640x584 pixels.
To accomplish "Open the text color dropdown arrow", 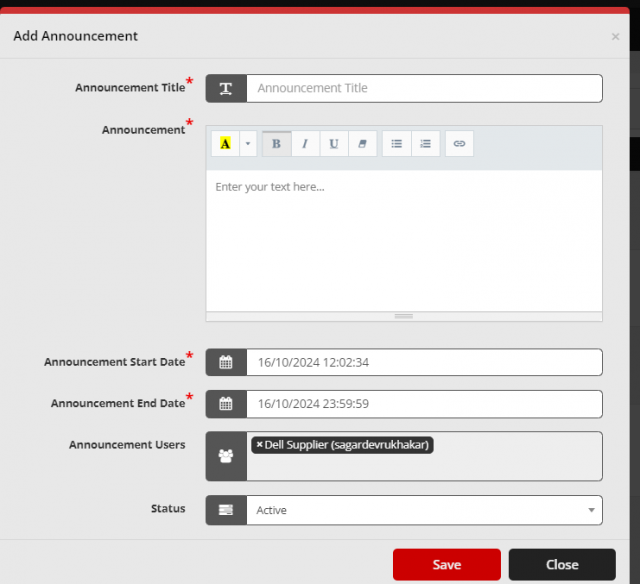I will [248, 144].
